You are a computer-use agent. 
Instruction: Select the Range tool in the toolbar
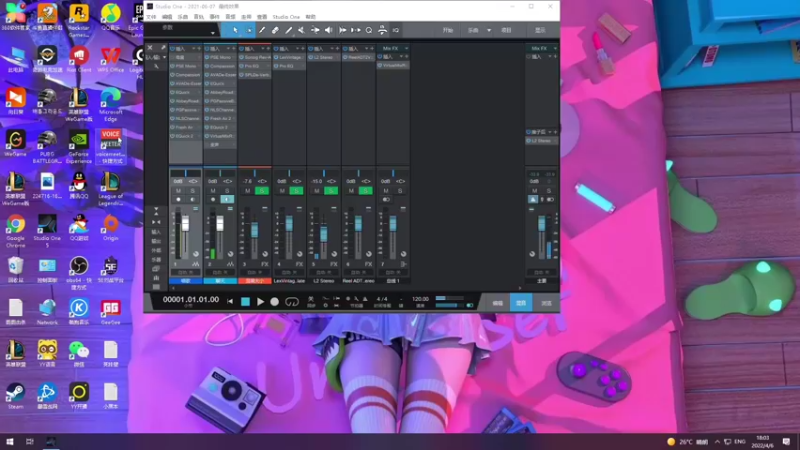pos(248,30)
